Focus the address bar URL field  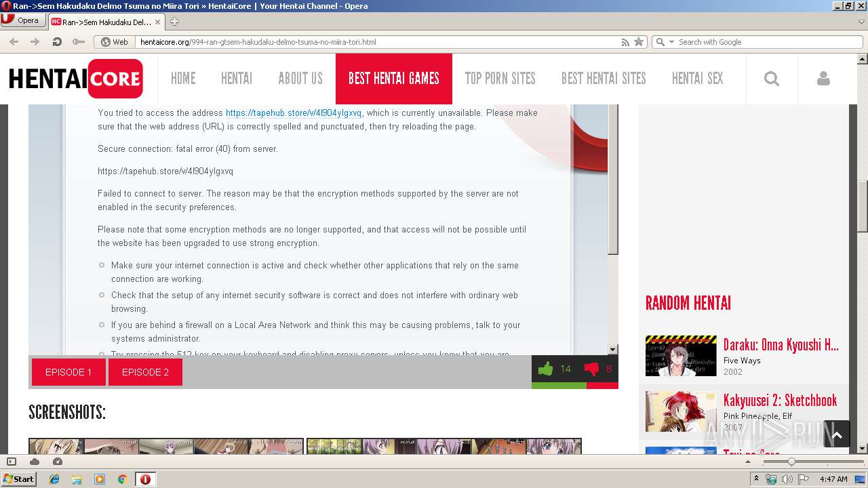[x=376, y=41]
